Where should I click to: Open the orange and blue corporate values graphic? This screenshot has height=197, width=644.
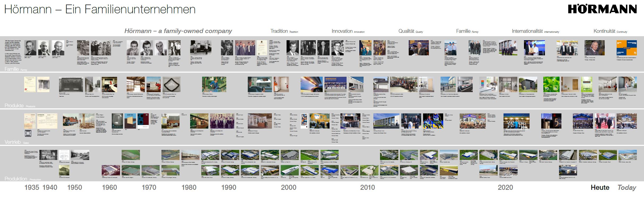point(626,48)
